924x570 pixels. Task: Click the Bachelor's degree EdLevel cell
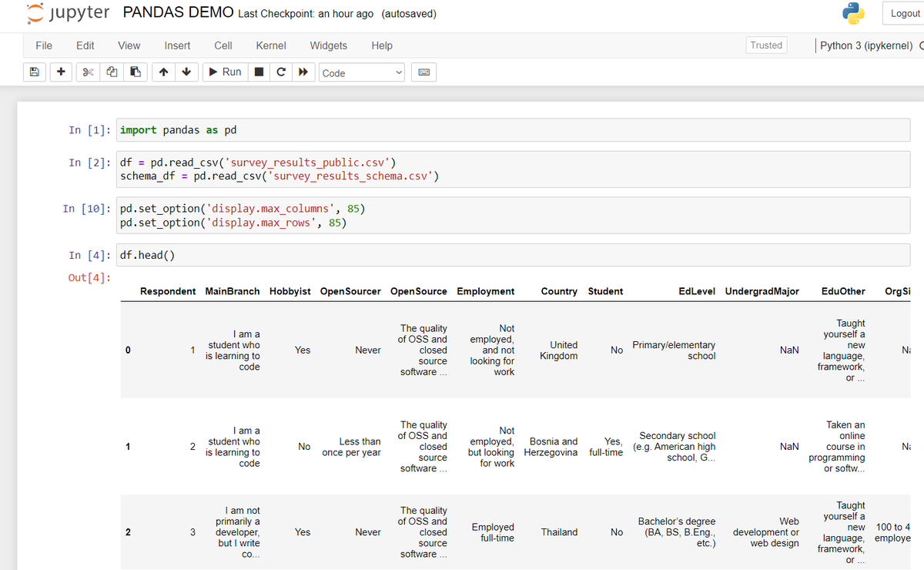pyautogui.click(x=677, y=532)
